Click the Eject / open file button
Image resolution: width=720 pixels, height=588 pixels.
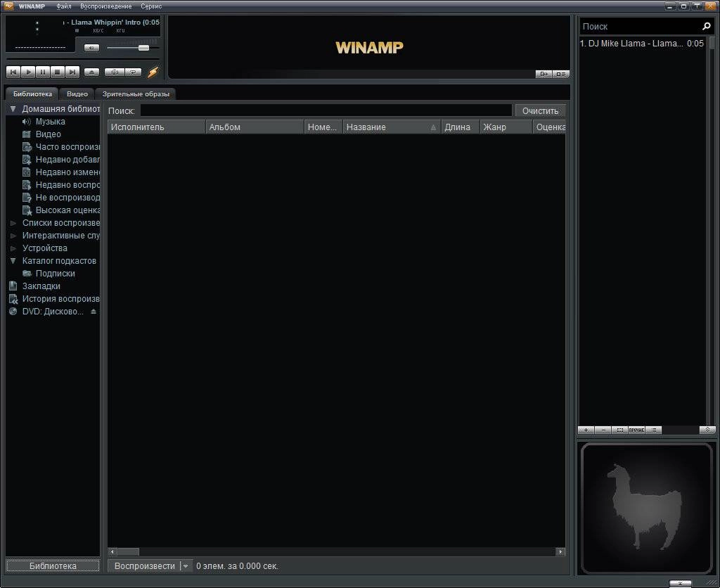pos(91,72)
